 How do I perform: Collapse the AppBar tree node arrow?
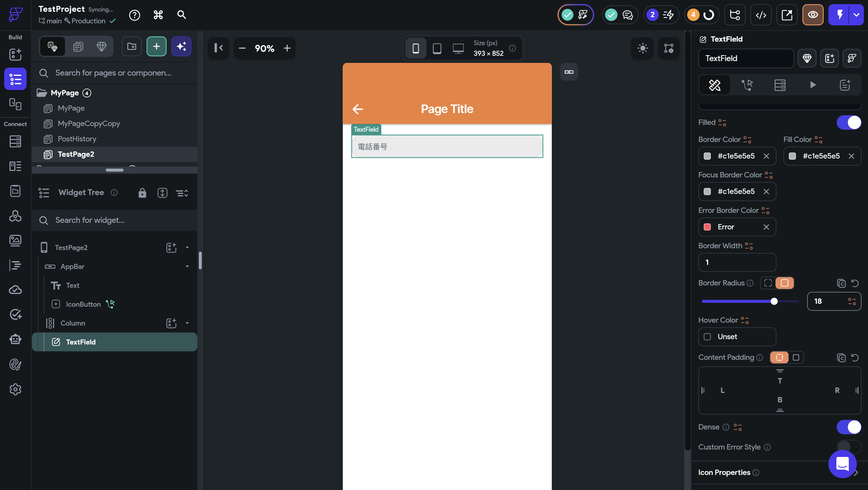click(x=187, y=266)
